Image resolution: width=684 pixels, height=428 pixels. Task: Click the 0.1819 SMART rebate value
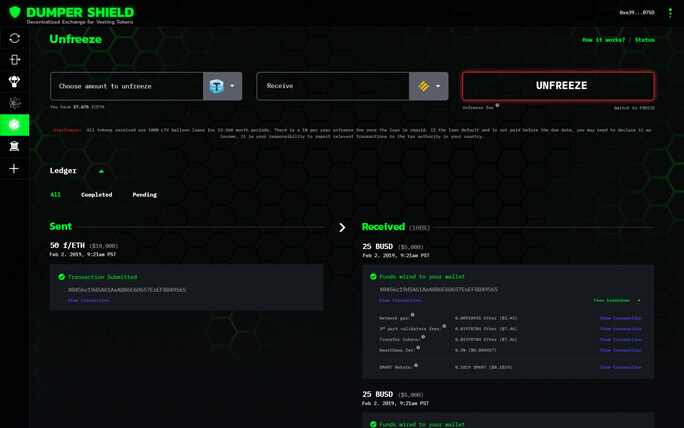483,367
